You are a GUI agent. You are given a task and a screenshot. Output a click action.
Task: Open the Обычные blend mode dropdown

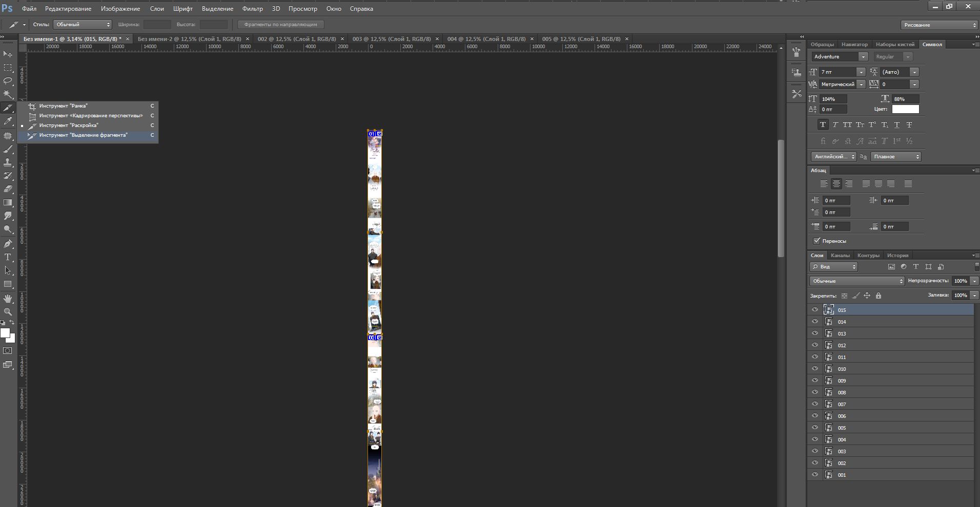tap(857, 281)
